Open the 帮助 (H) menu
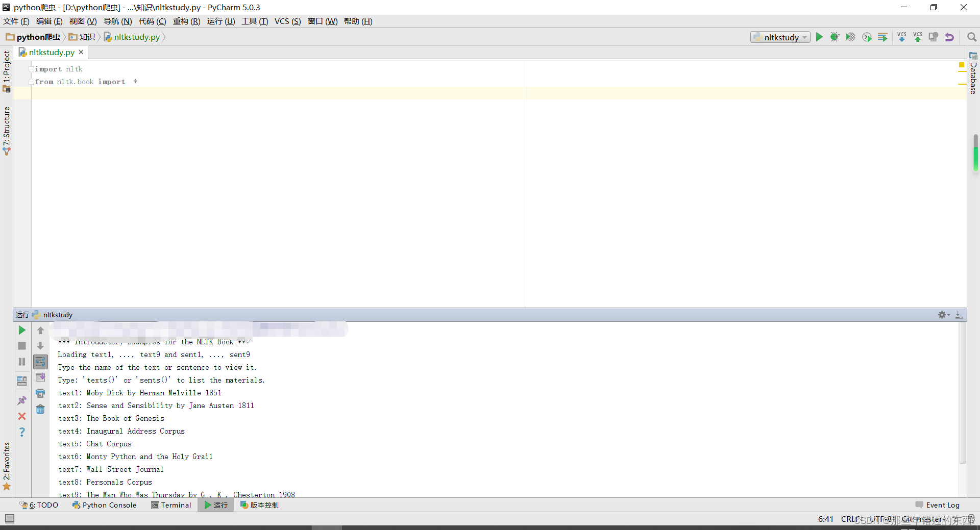The width and height of the screenshot is (980, 530). [x=358, y=21]
